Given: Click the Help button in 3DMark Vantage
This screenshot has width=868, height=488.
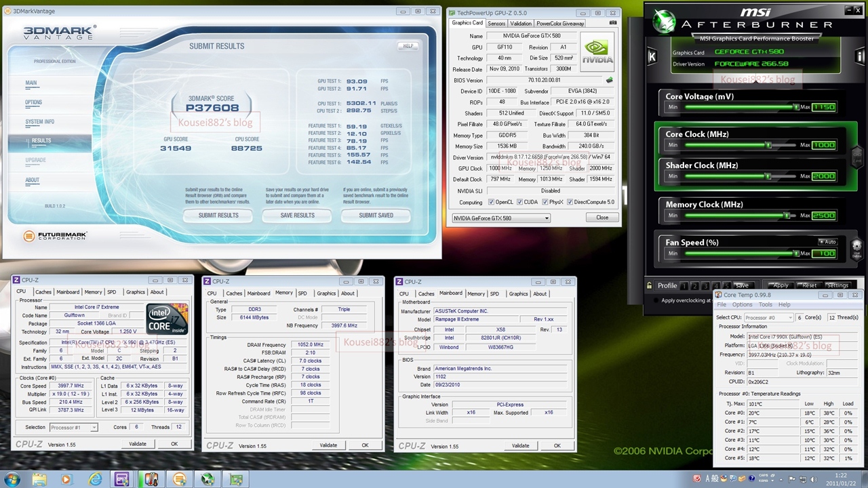Looking at the screenshot, I should [408, 46].
